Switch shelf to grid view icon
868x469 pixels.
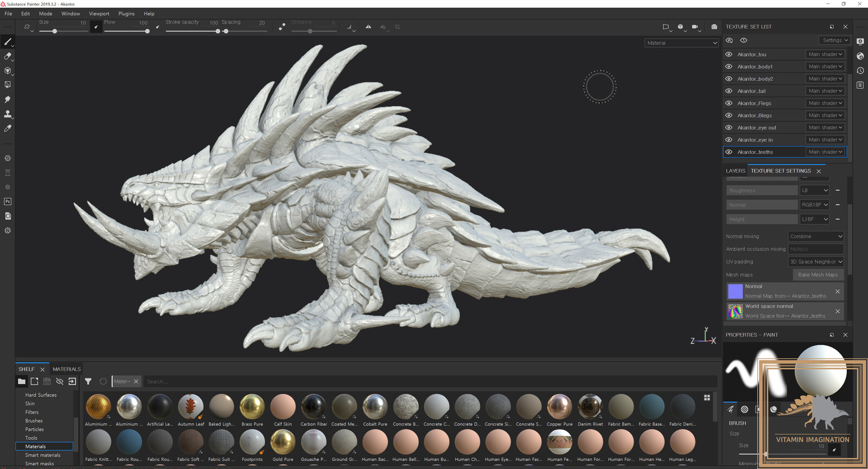click(x=707, y=397)
